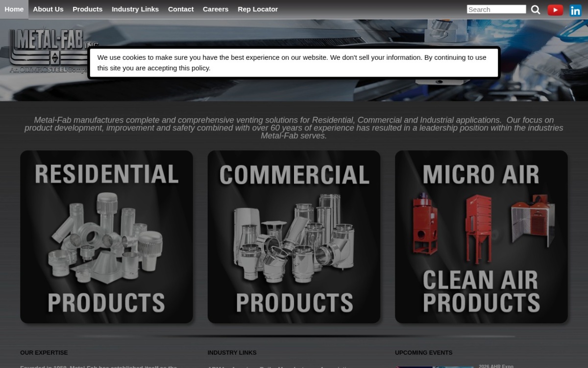
Task: Open the Micro Air Clean Air Products tile
Action: click(481, 237)
